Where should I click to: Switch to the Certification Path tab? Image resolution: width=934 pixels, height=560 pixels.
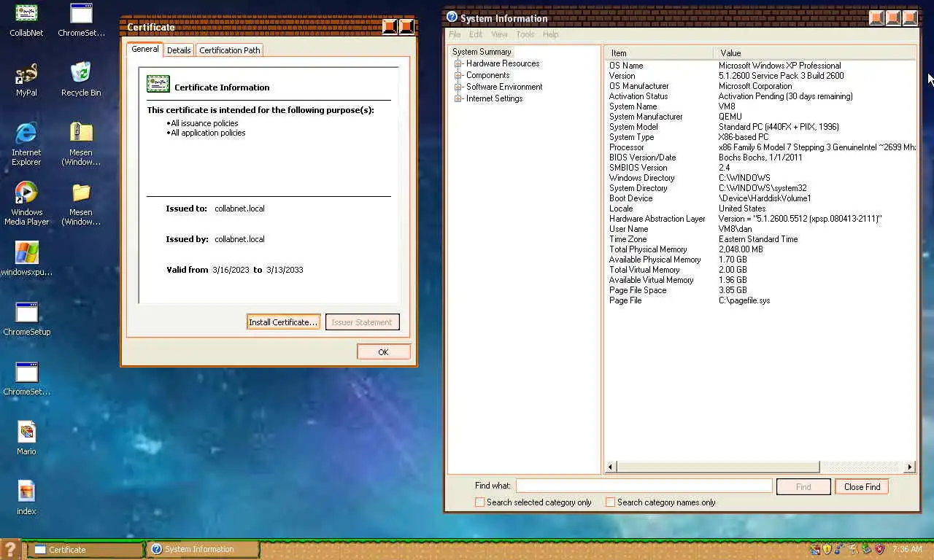tap(230, 50)
